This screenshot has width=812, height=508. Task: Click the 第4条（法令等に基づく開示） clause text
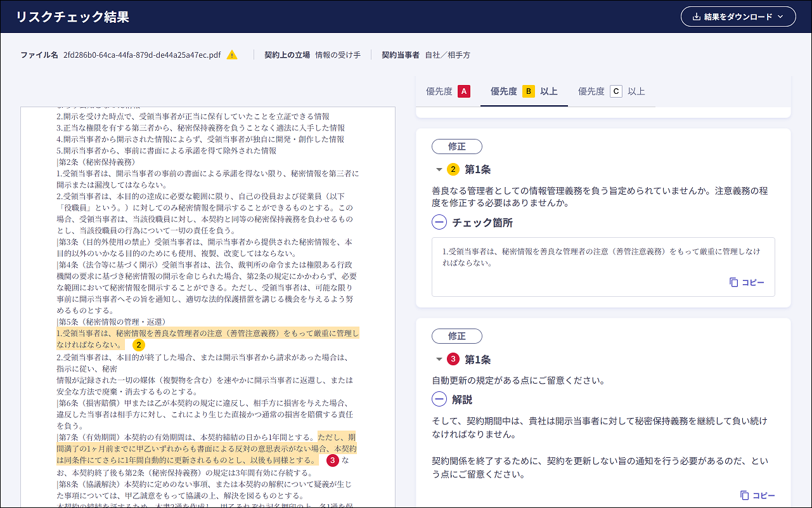(207, 287)
